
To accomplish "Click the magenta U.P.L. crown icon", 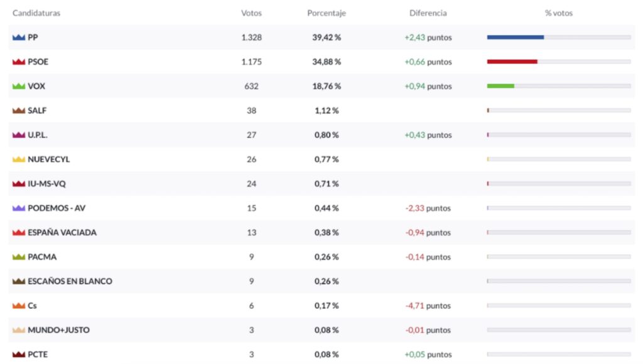I will click(x=18, y=136).
